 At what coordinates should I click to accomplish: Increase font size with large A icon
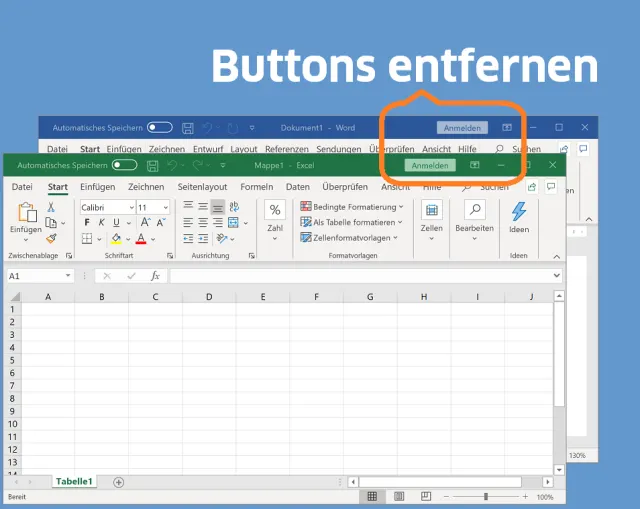coord(145,222)
